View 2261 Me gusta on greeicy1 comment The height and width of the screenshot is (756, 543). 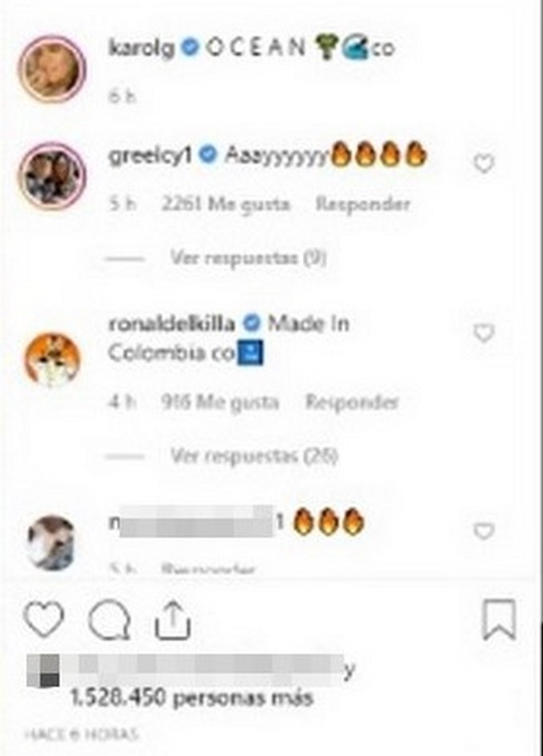[x=226, y=204]
